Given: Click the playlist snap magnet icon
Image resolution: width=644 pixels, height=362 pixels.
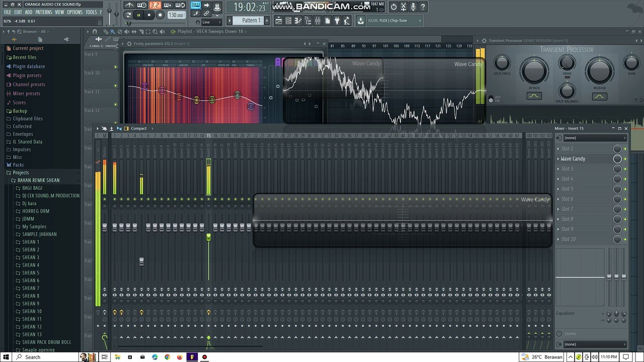Looking at the screenshot, I should click(x=94, y=31).
